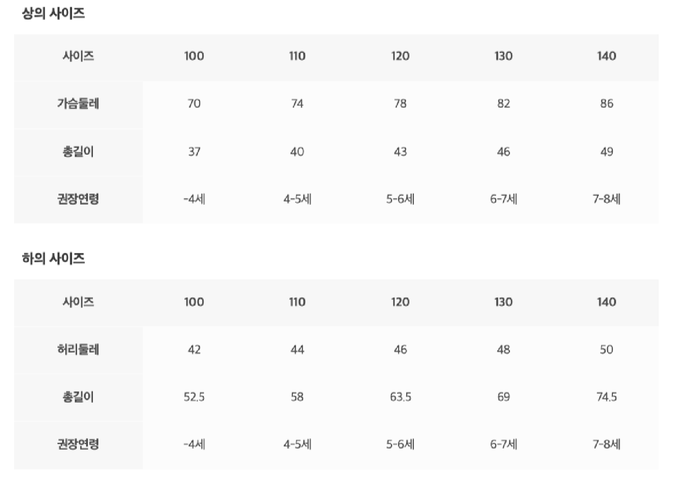Select bottoms length value 74.5

tap(606, 397)
